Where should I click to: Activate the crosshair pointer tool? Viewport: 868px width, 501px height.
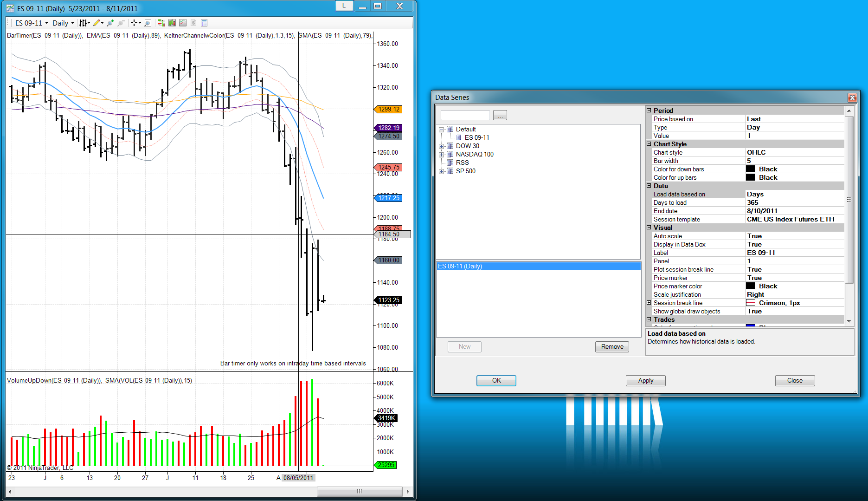pyautogui.click(x=135, y=23)
